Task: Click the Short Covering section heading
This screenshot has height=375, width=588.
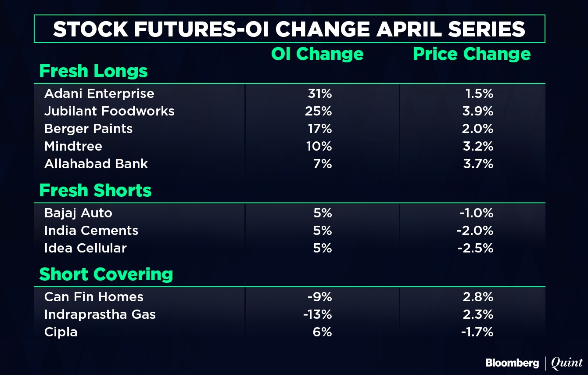Action: (x=106, y=274)
